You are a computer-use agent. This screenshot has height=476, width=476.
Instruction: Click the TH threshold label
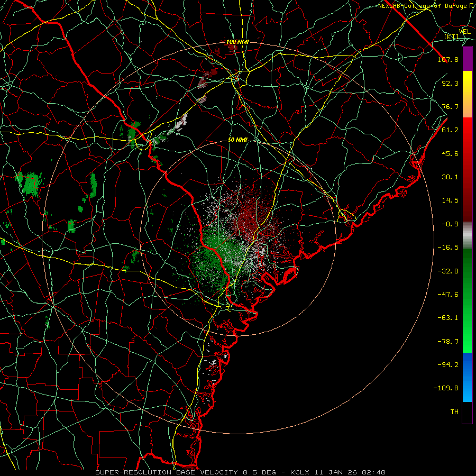[454, 412]
